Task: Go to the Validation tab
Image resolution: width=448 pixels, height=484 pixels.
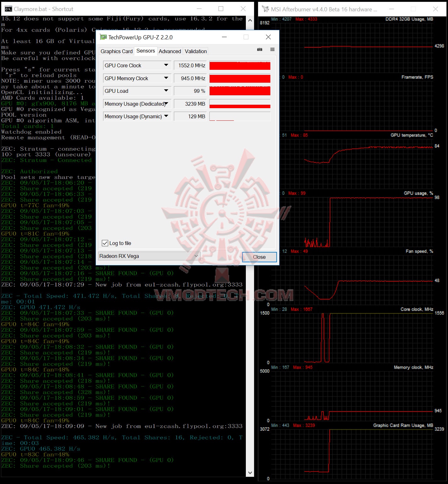Action: [196, 51]
